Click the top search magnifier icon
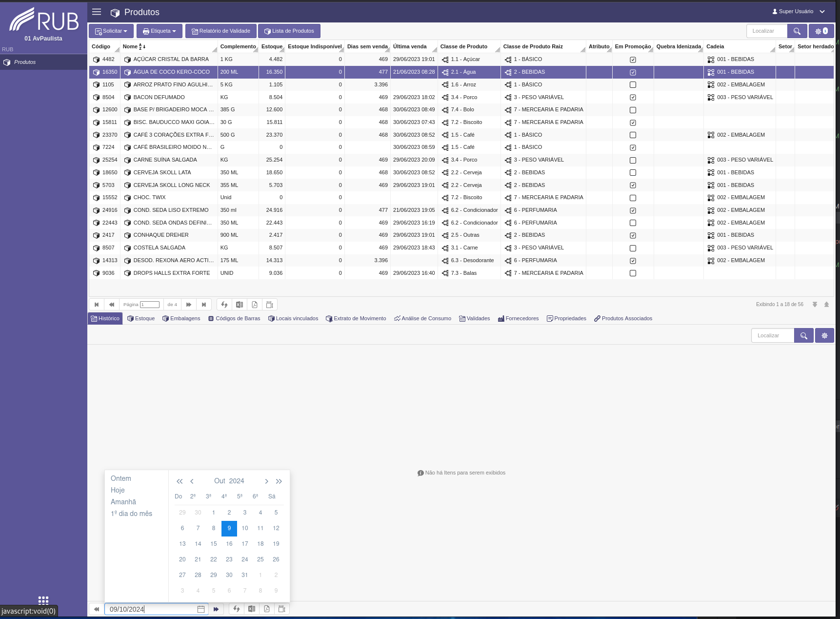 797,31
